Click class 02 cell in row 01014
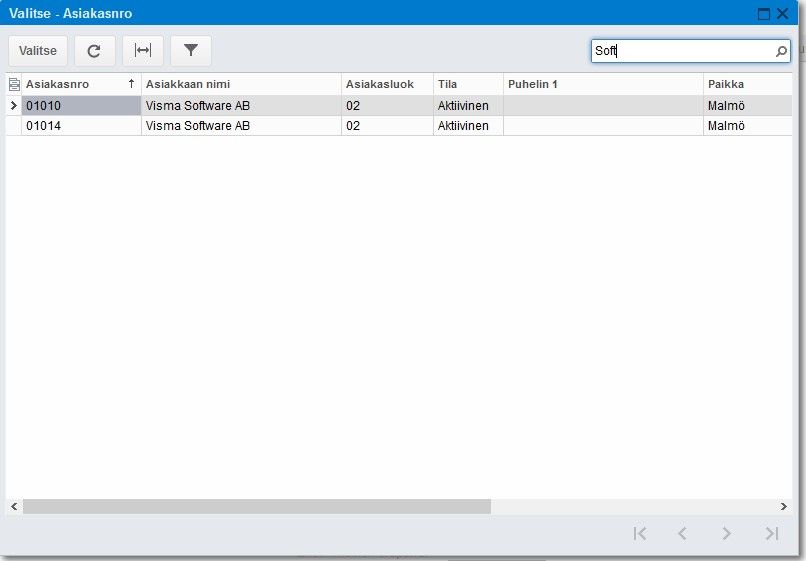 click(x=387, y=125)
